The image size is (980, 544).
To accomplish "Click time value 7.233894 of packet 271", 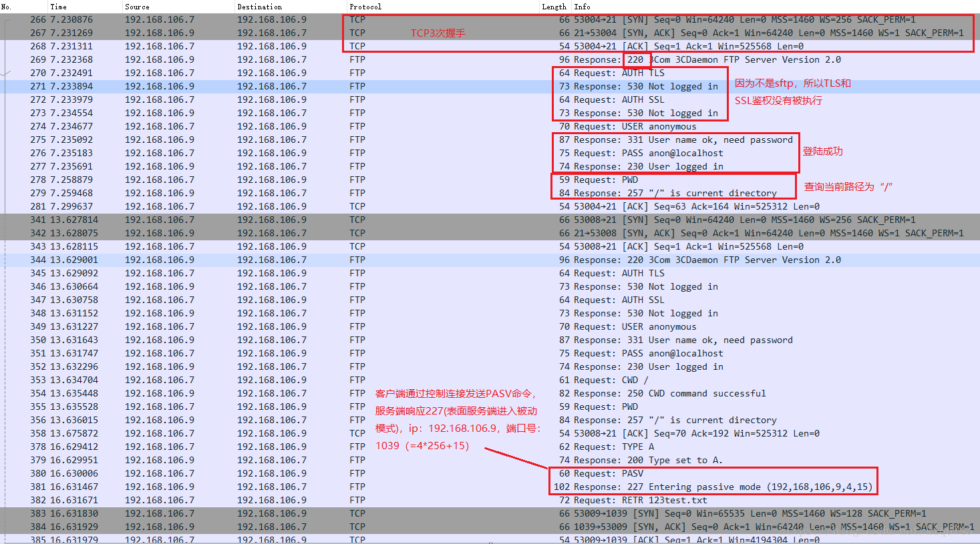I will coord(71,86).
